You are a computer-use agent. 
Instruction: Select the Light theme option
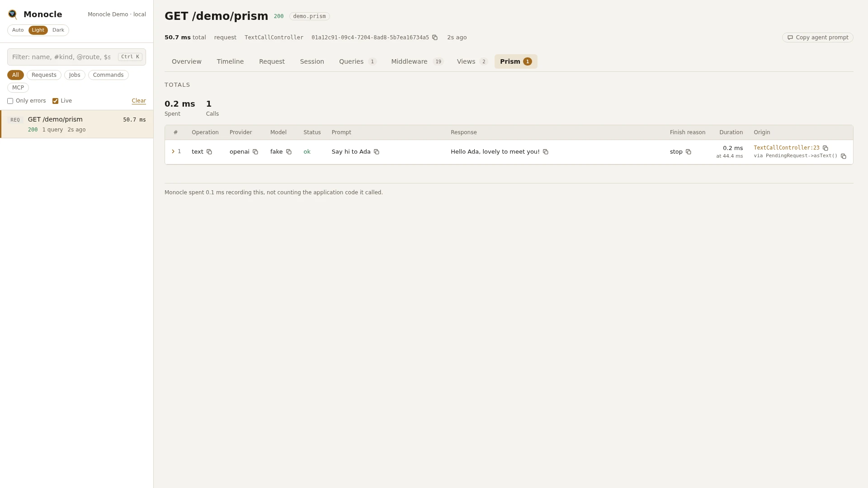[x=38, y=30]
